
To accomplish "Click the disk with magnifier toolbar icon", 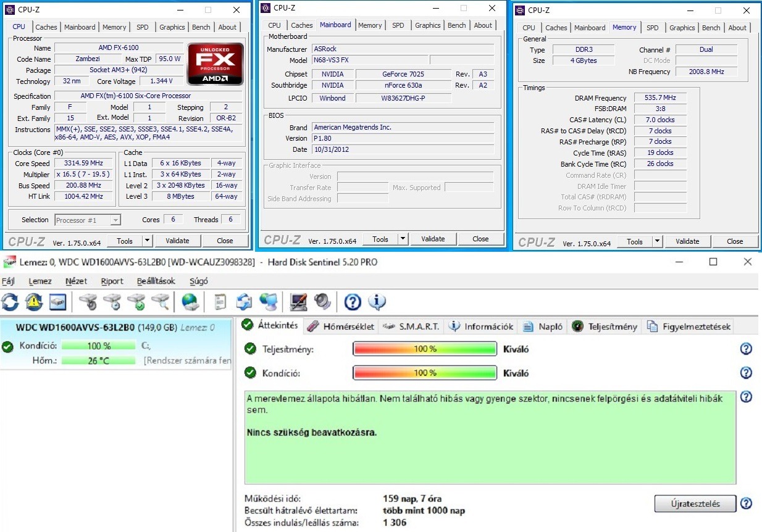I will (x=161, y=302).
